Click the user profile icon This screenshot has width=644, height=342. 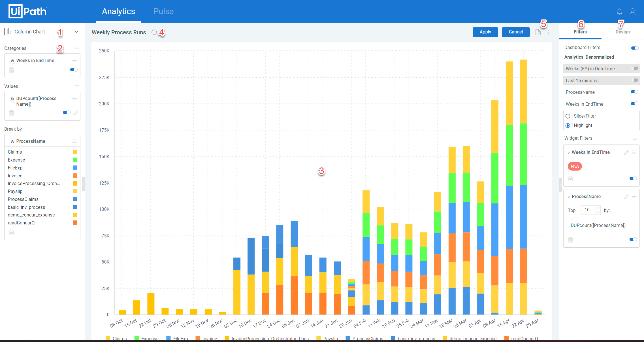pos(632,11)
